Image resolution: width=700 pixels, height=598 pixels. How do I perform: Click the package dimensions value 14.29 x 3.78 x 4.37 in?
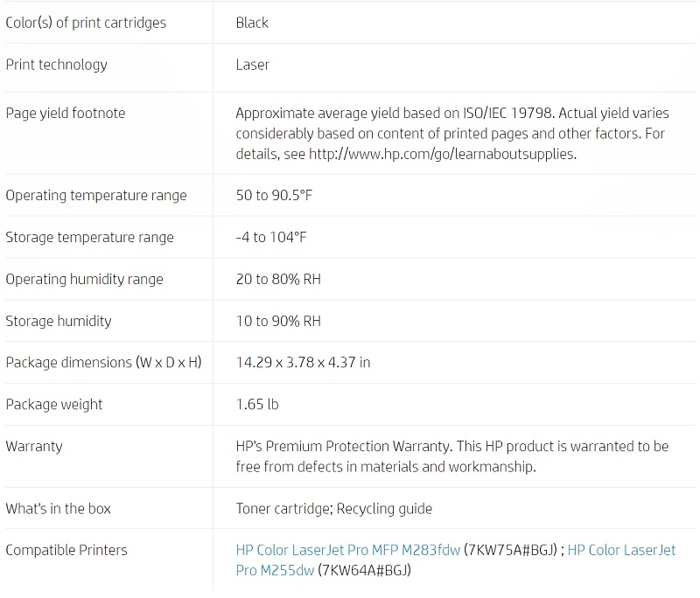[303, 362]
